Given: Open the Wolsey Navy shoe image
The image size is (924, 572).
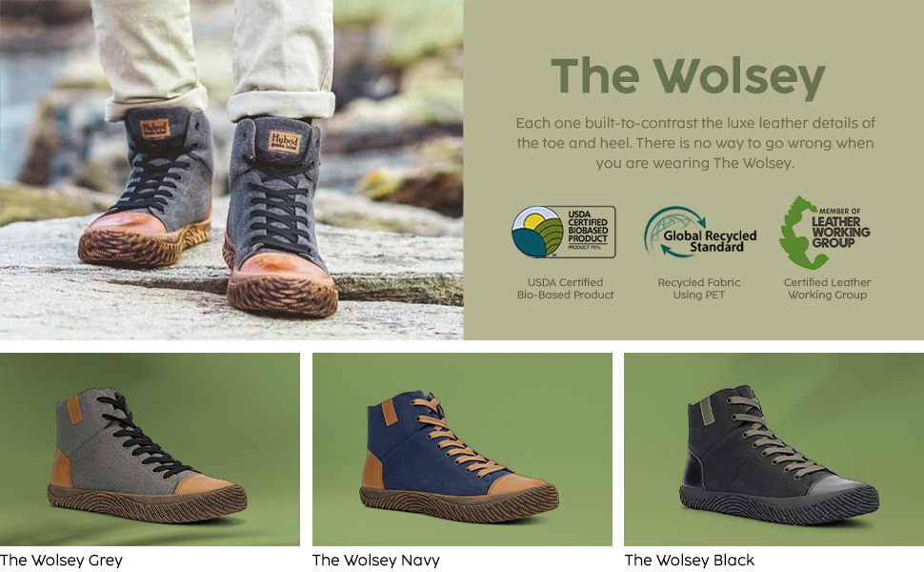Looking at the screenshot, I should pyautogui.click(x=462, y=449).
